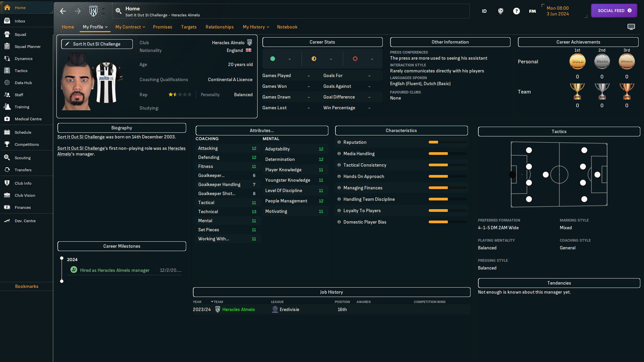Switch to the Relationships tab
The image size is (644, 362).
(219, 27)
